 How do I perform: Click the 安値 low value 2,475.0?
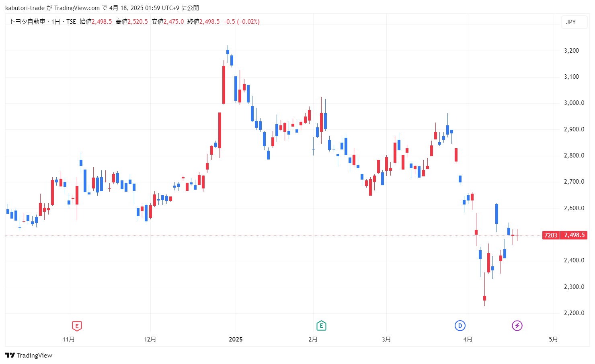174,22
